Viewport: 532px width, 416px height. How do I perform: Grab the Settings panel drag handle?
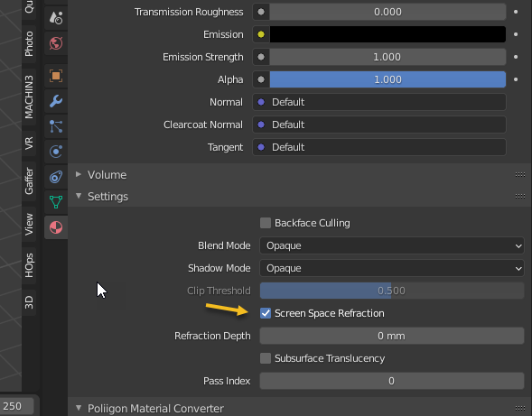pos(519,197)
